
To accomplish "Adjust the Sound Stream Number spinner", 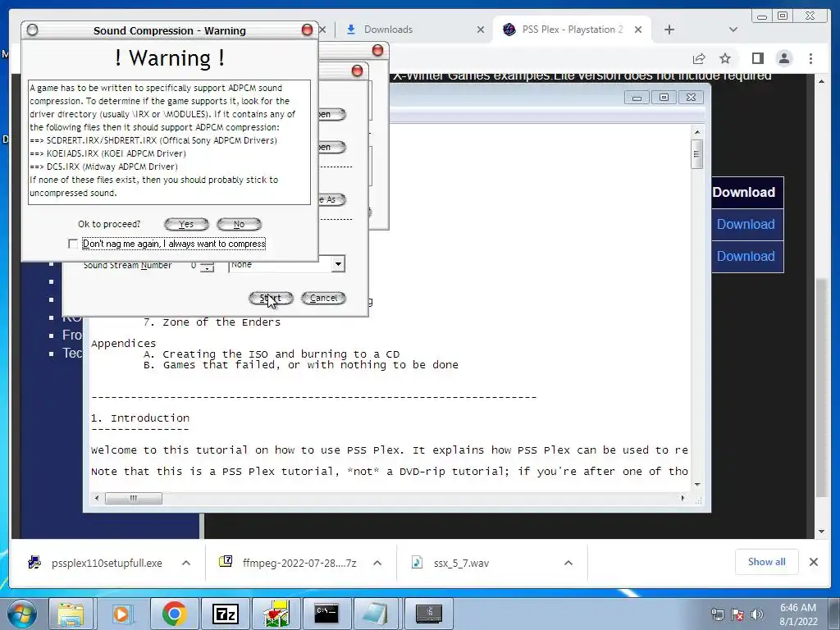I will (207, 266).
